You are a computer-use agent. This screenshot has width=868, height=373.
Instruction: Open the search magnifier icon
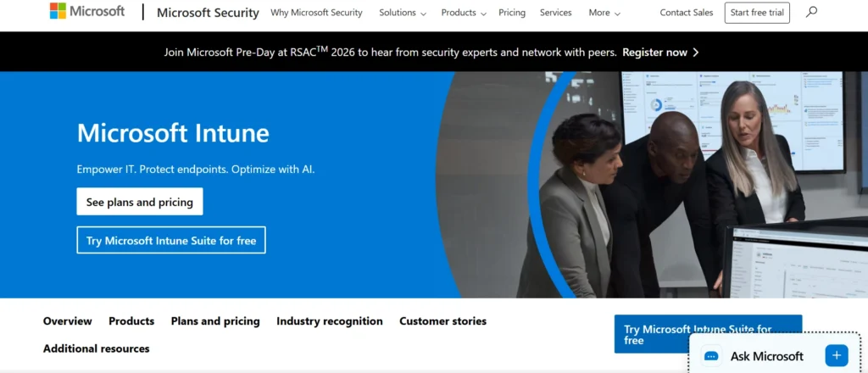click(811, 12)
